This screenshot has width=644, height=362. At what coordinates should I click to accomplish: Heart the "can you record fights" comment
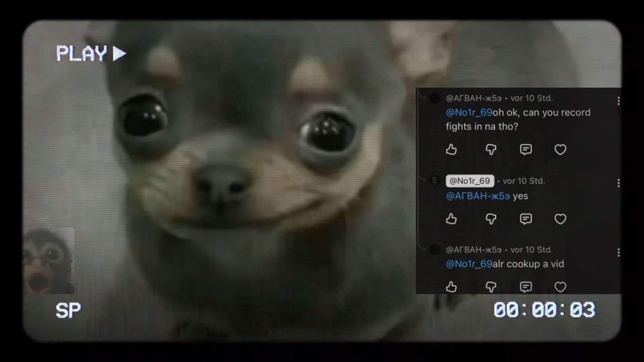tap(560, 149)
